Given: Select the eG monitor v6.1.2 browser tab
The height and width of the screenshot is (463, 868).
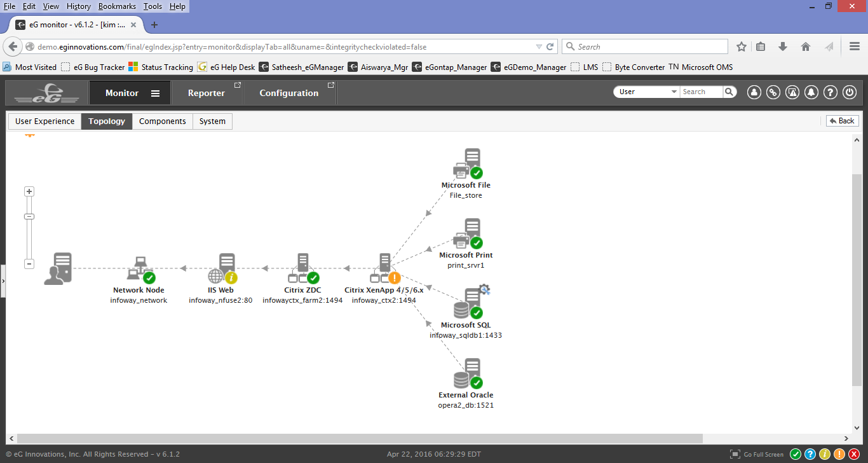Looking at the screenshot, I should click(x=78, y=25).
